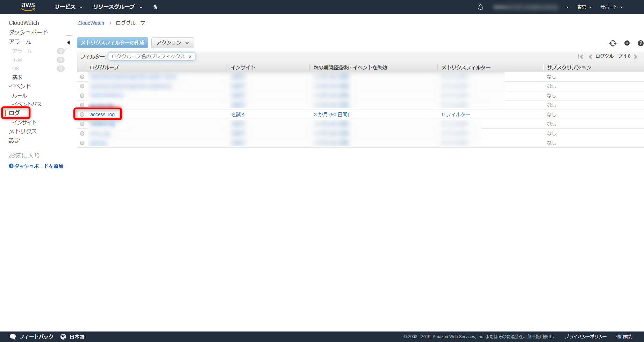Clear the log group prefix filter
644x342 pixels.
click(190, 57)
